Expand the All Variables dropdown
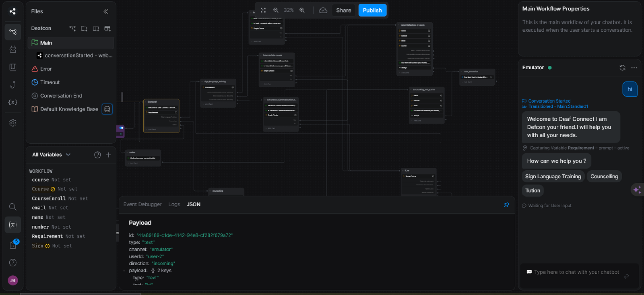The height and width of the screenshot is (295, 644). (52, 155)
